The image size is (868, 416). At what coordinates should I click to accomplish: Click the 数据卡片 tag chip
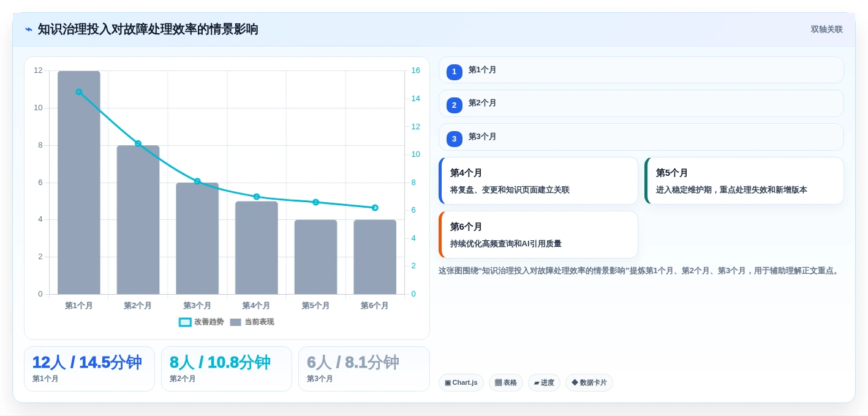point(589,383)
